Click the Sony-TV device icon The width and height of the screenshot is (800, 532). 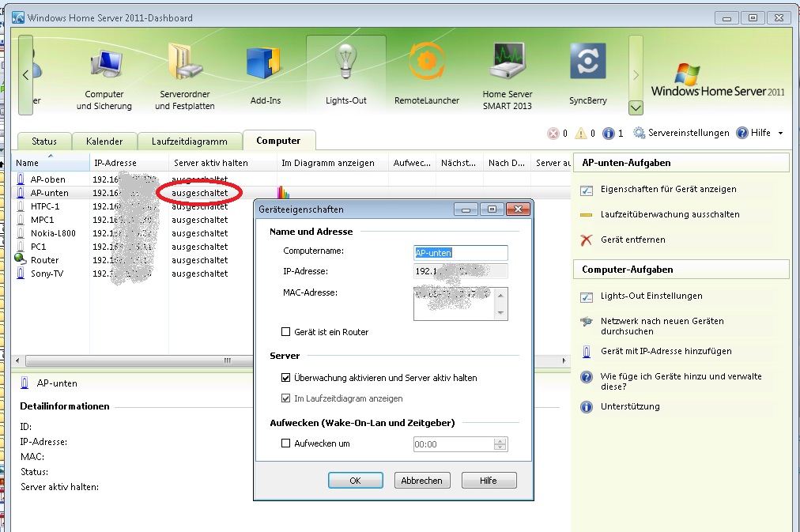click(21, 274)
